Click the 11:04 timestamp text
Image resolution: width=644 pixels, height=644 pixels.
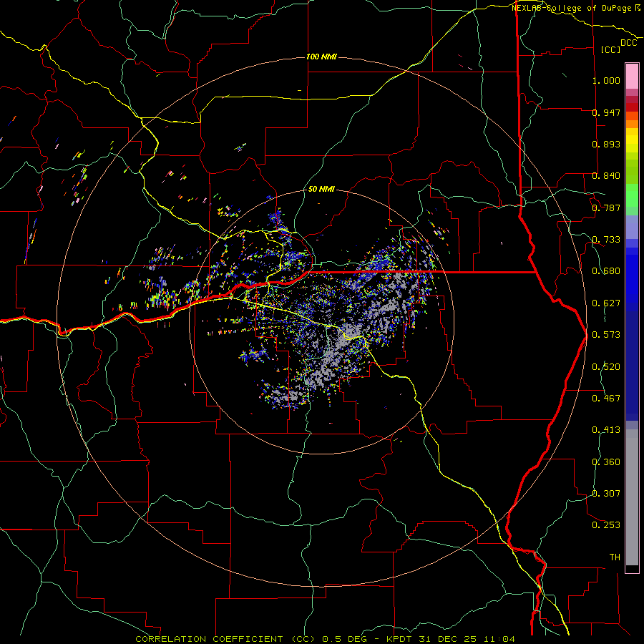coord(499,639)
